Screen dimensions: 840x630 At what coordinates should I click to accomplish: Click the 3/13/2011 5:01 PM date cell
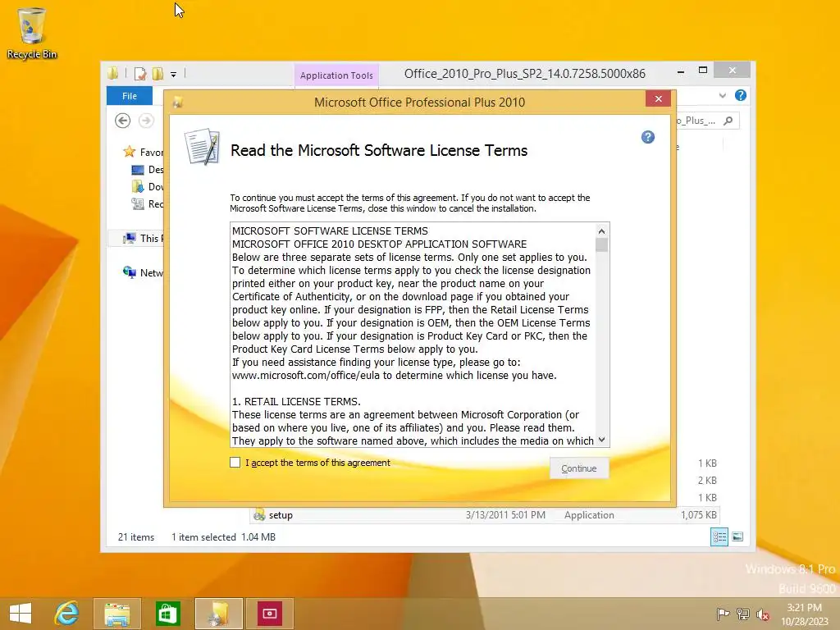point(505,515)
